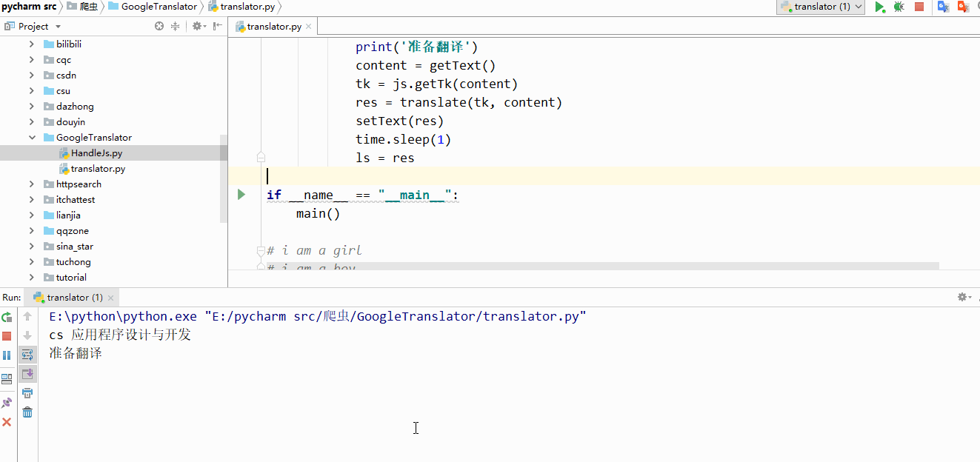Click the 爬虫 breadcrumb folder
The image size is (980, 462).
pyautogui.click(x=83, y=7)
